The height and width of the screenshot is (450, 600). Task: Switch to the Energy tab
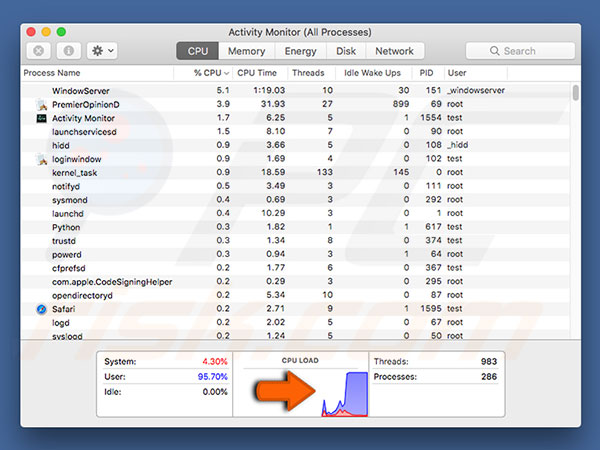click(x=301, y=51)
